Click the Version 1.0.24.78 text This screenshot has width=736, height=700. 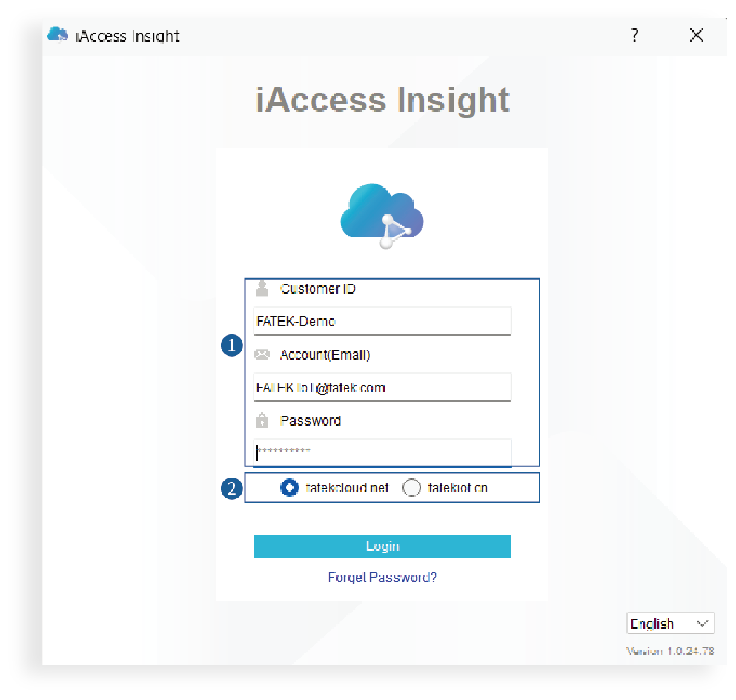pos(670,651)
